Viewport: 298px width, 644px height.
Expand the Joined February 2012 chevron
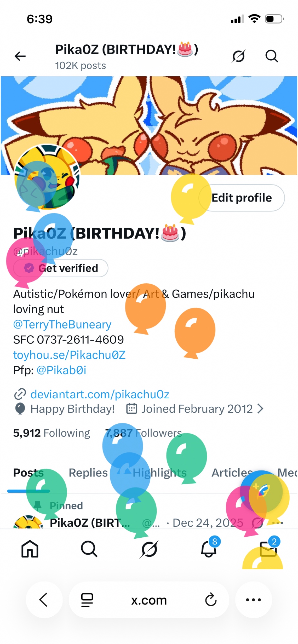(x=261, y=409)
